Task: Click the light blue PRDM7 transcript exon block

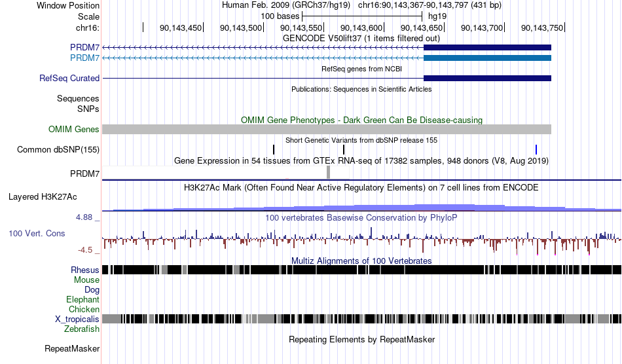Action: click(487, 58)
